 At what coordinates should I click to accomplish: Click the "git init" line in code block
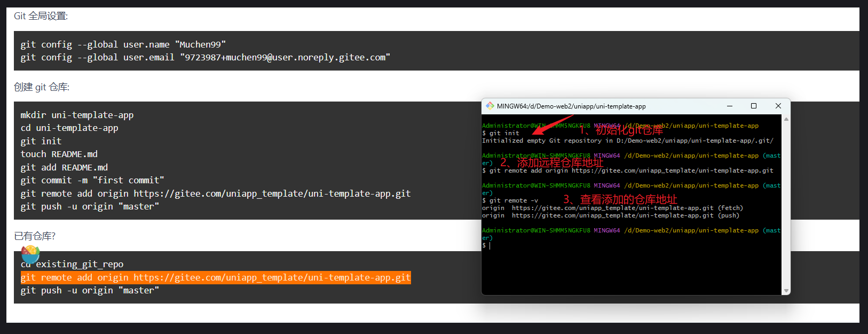pyautogui.click(x=41, y=141)
